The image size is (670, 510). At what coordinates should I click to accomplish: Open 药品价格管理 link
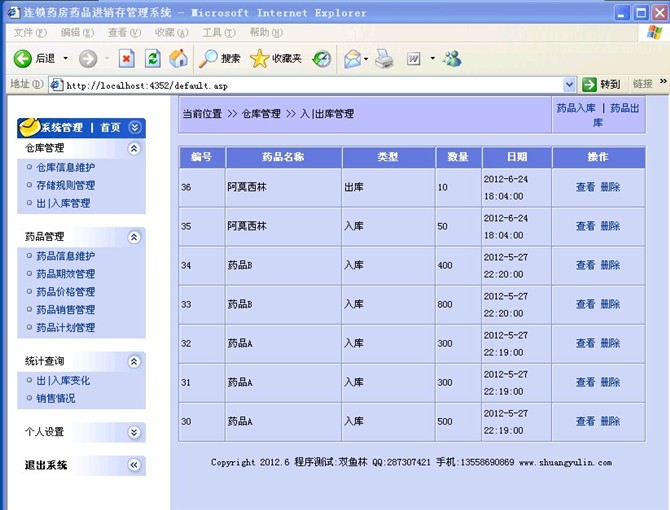[65, 292]
